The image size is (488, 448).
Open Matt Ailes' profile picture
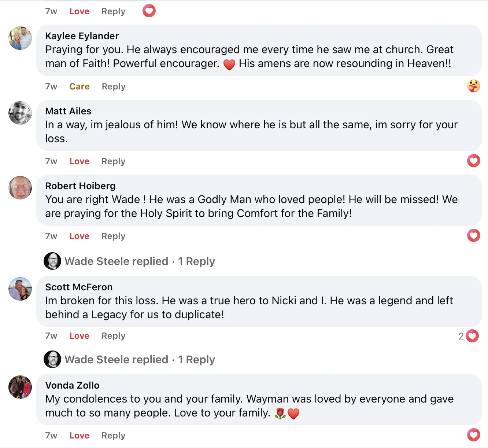[x=20, y=113]
